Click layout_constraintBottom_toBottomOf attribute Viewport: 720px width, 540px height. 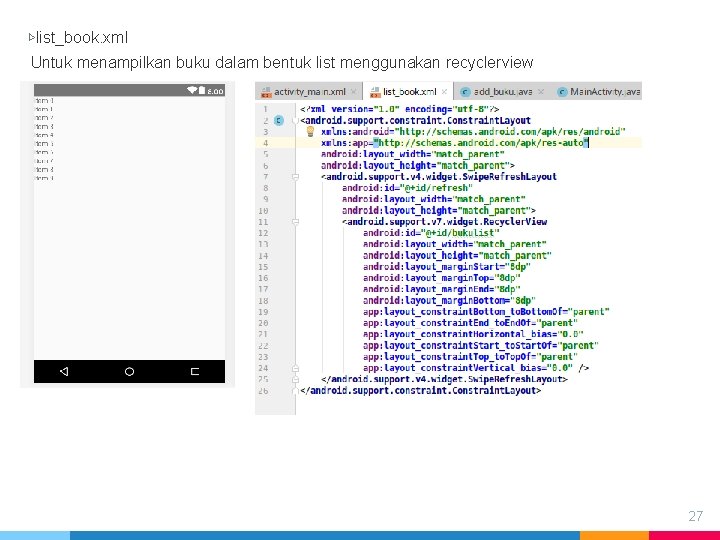pyautogui.click(x=486, y=312)
